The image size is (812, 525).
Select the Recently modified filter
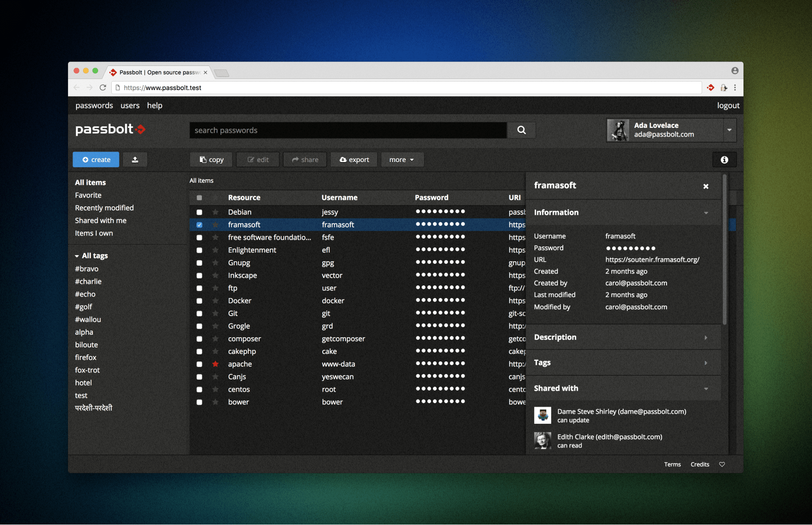click(x=104, y=208)
